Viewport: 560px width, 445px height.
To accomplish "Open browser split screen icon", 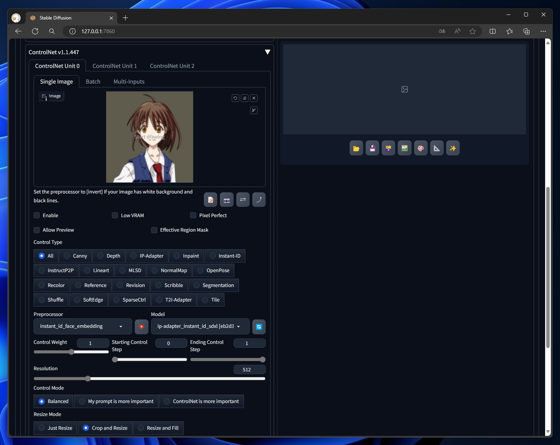I will pos(492,31).
